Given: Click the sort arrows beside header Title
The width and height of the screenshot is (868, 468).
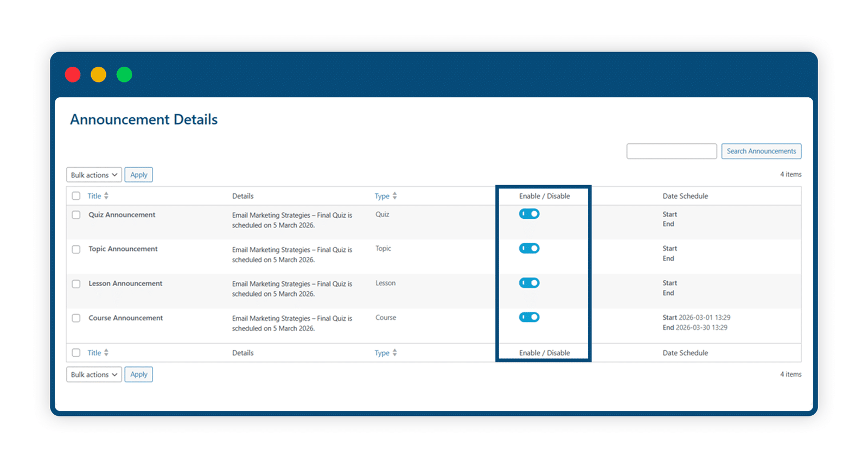Looking at the screenshot, I should tap(106, 196).
